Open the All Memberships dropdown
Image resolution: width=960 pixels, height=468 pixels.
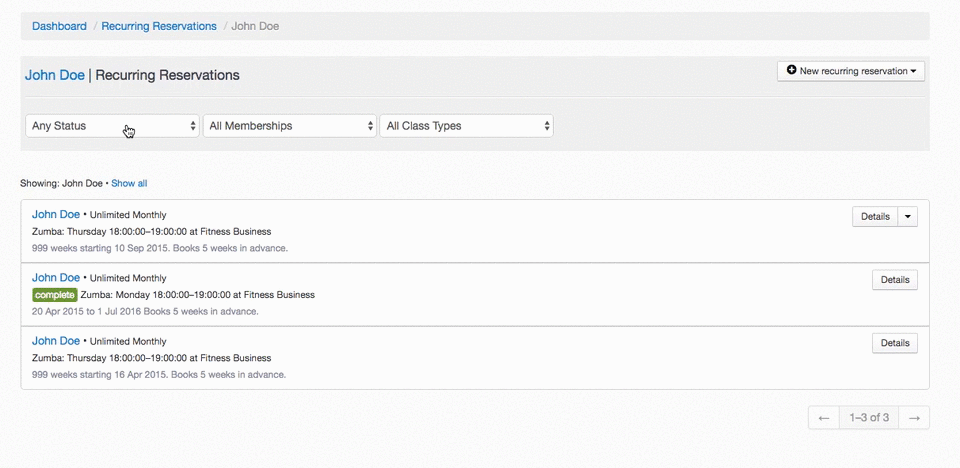pos(289,126)
